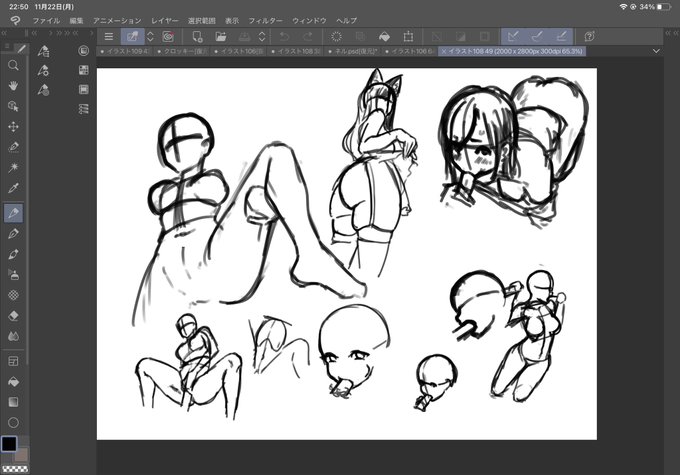
Task: Create a new canvas with the New icon
Action: pyautogui.click(x=197, y=36)
